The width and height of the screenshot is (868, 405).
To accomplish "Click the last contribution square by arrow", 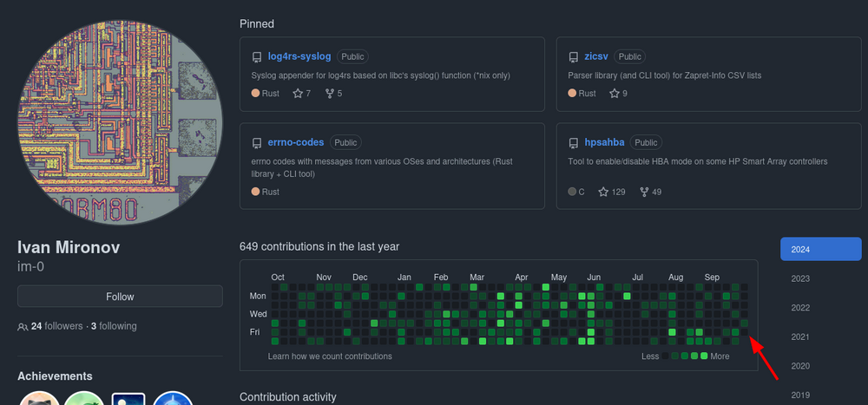I will (x=744, y=332).
